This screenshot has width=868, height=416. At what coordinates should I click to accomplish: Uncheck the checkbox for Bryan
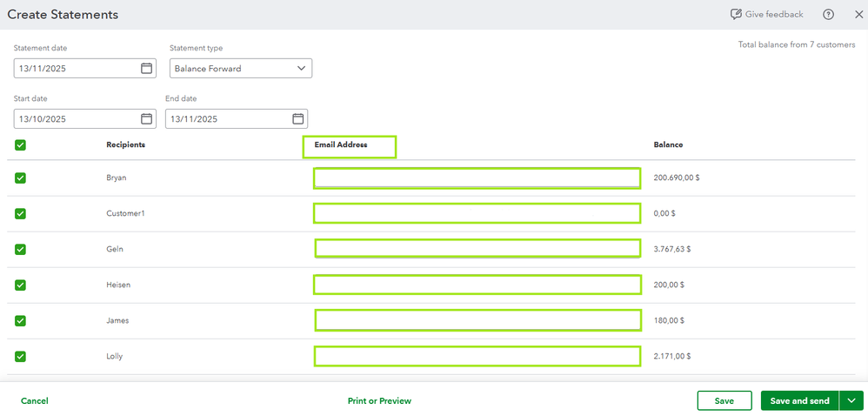(21, 178)
